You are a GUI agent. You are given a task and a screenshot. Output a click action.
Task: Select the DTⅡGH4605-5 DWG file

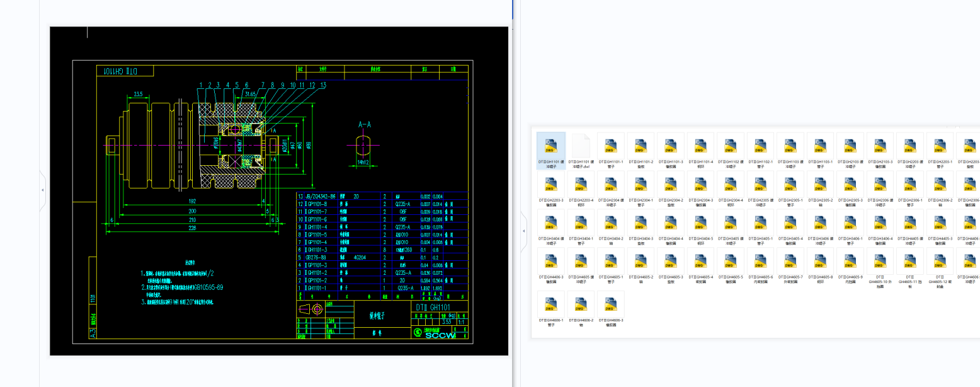click(731, 267)
